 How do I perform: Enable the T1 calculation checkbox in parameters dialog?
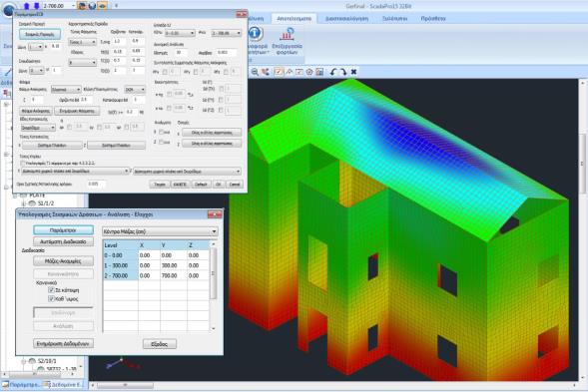[23, 164]
